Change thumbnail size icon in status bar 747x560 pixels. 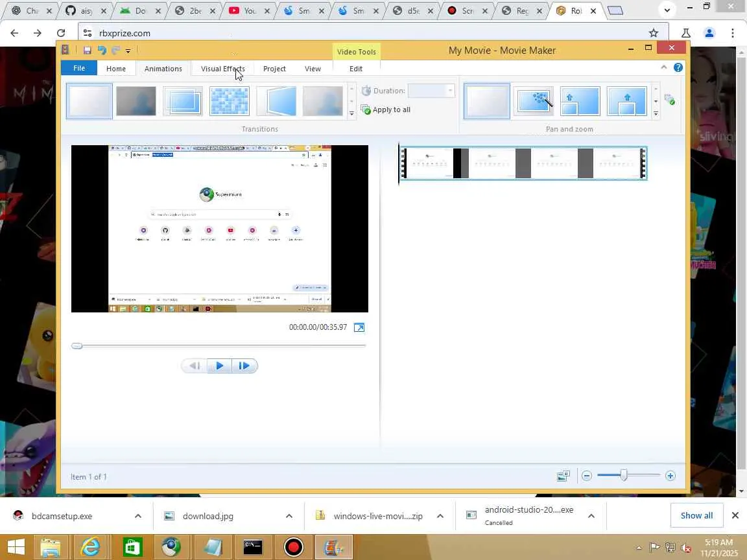pyautogui.click(x=563, y=476)
